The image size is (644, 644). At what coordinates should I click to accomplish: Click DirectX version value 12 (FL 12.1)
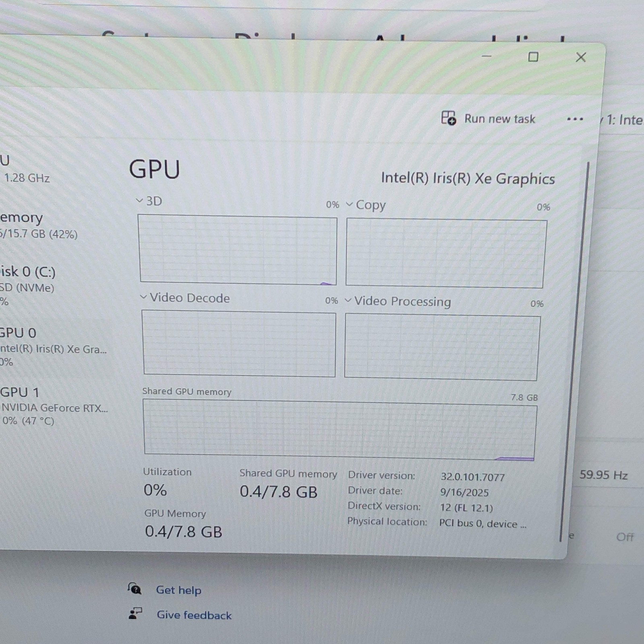pos(466,508)
